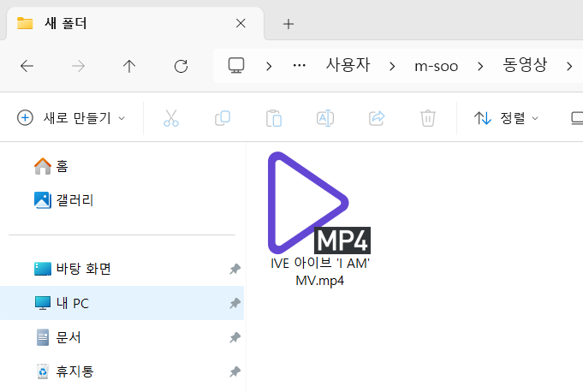Click the Paste clipboard icon
This screenshot has height=392, width=583.
[x=274, y=118]
